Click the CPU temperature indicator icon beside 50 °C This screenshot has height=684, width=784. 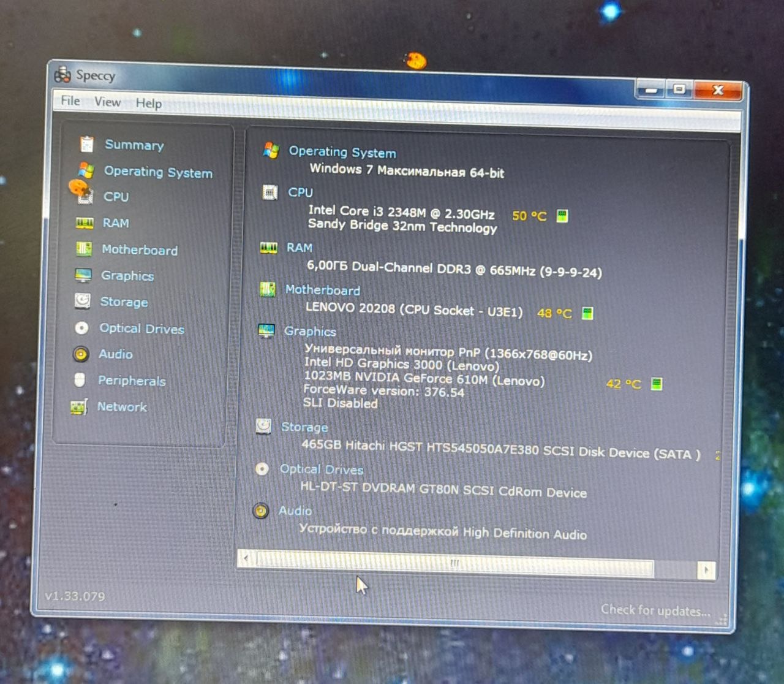click(562, 216)
